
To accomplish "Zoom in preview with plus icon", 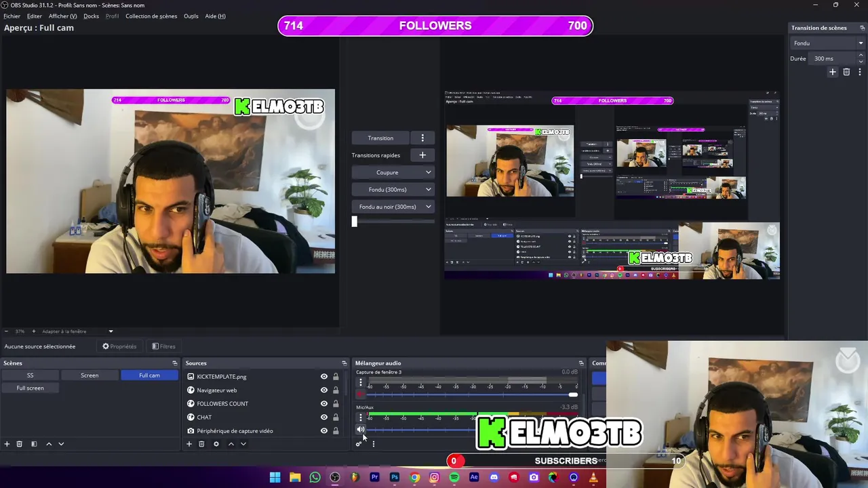I will tap(33, 331).
